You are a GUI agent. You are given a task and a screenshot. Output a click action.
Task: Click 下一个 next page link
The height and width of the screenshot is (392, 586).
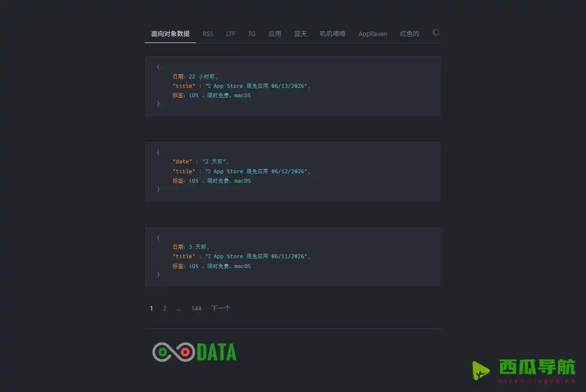pos(221,309)
